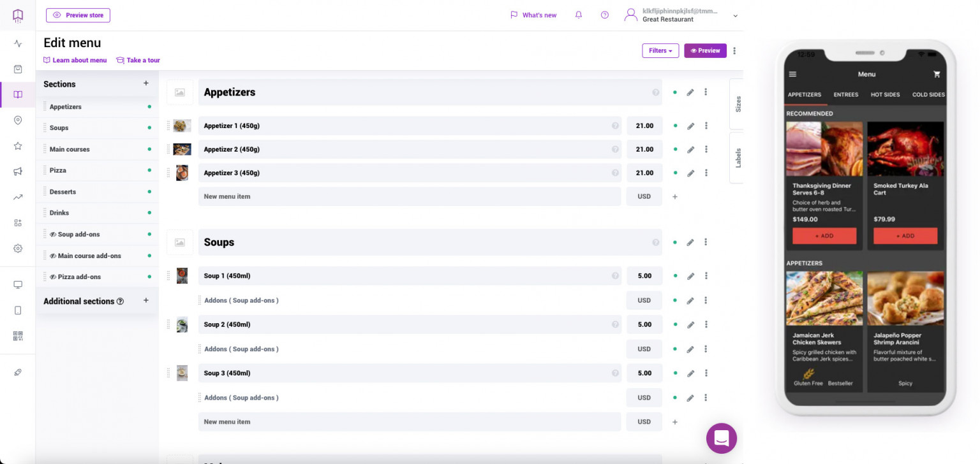980x464 pixels.
Task: Open the map pin location icon in the sidebar
Action: [x=18, y=120]
